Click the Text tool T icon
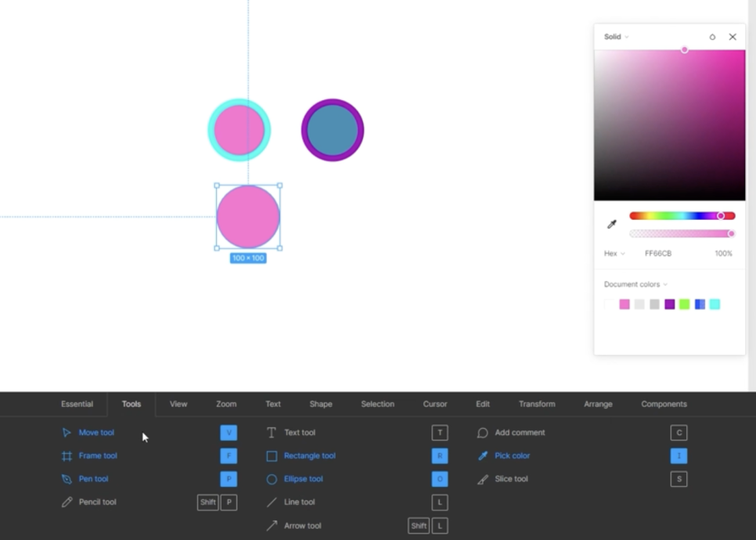The width and height of the screenshot is (756, 540). click(272, 433)
